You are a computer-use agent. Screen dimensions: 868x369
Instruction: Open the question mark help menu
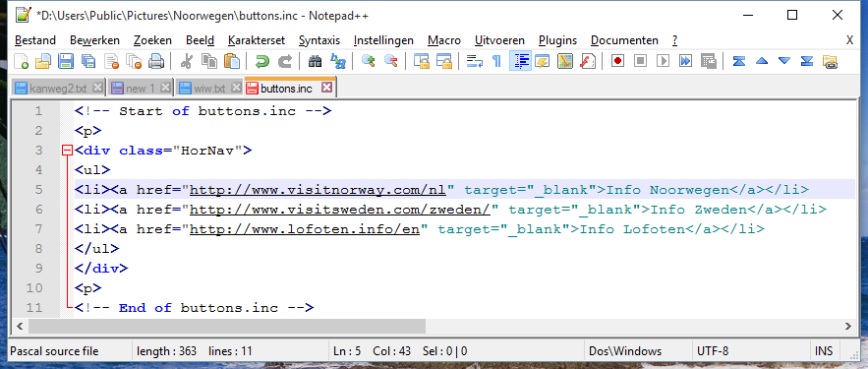[674, 40]
